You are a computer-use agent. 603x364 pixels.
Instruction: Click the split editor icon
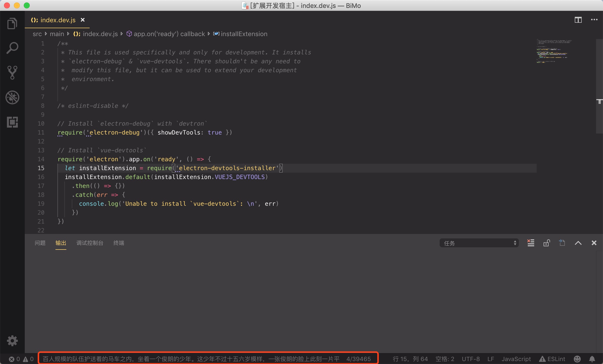coord(578,20)
